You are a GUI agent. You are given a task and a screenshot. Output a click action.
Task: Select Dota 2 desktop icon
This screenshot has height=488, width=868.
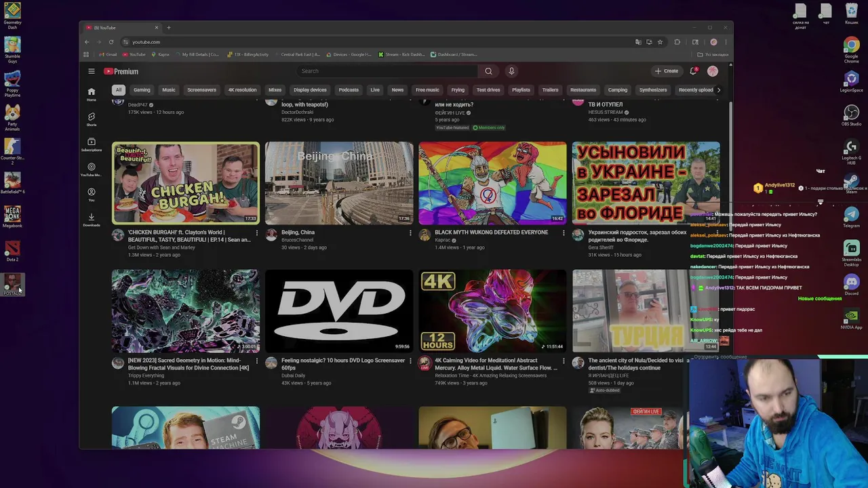point(12,251)
